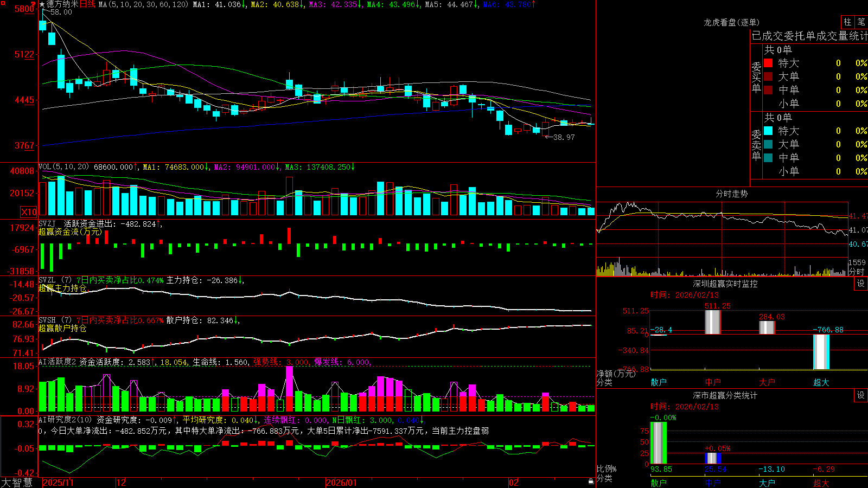Click the -13.10 大户 percentage value
The height and width of the screenshot is (488, 868).
coord(771,469)
